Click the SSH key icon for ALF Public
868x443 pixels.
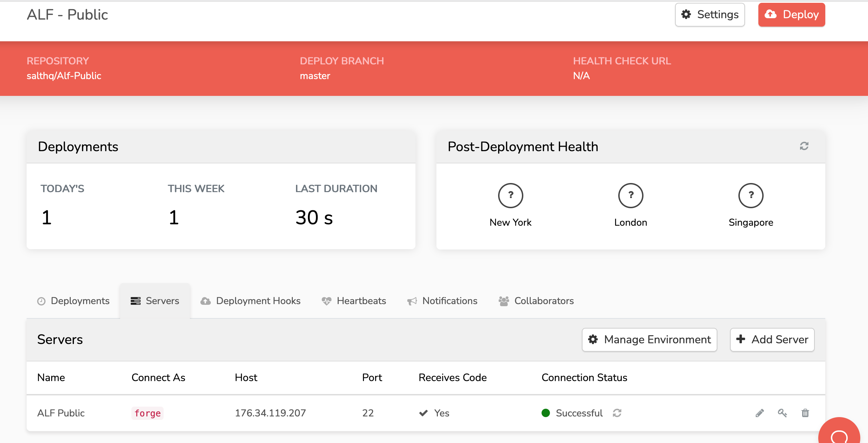point(783,413)
